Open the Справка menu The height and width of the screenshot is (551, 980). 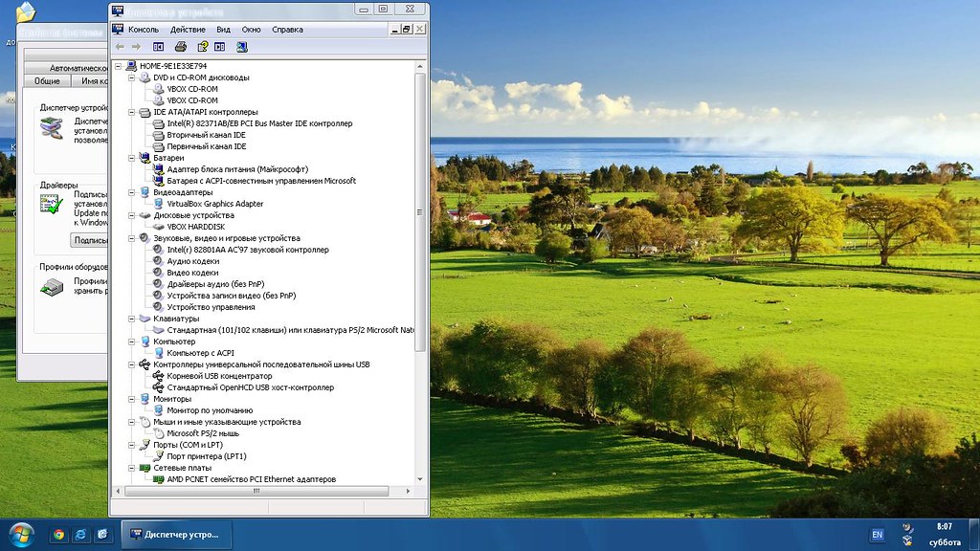click(287, 30)
